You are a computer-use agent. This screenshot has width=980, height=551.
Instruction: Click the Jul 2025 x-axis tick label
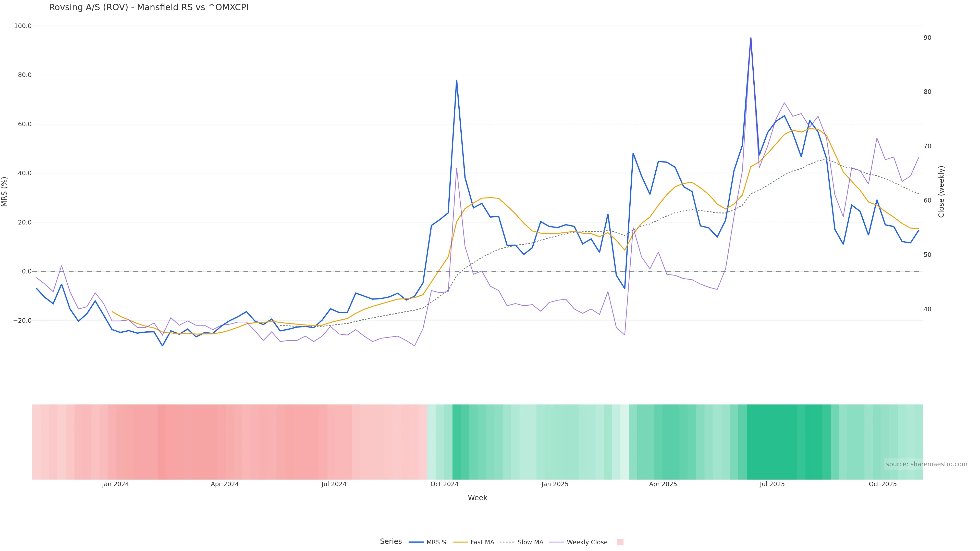point(772,484)
